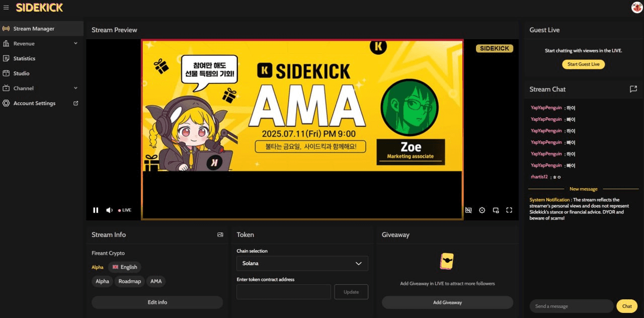Select the English language tag
Image resolution: width=644 pixels, height=318 pixels.
[125, 267]
